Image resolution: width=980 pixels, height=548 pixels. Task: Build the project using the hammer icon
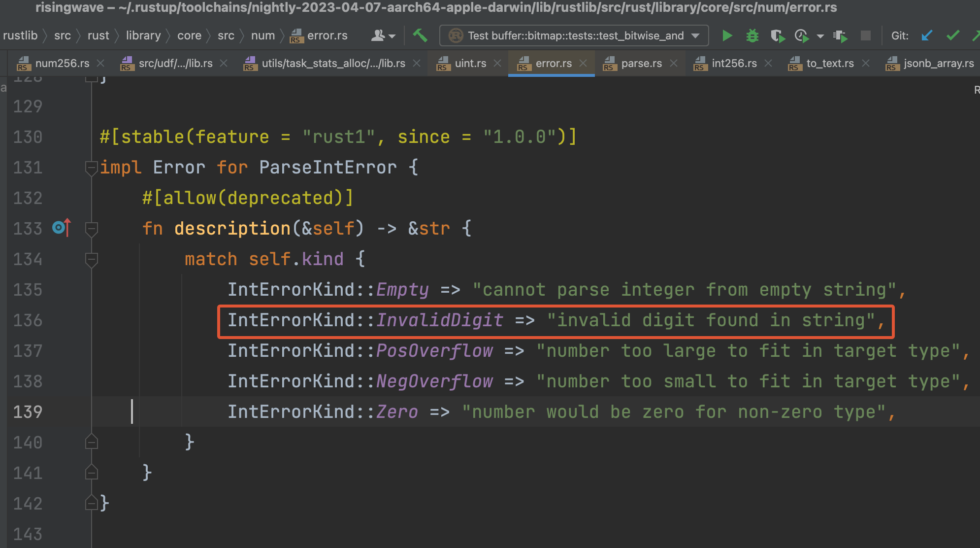[421, 35]
